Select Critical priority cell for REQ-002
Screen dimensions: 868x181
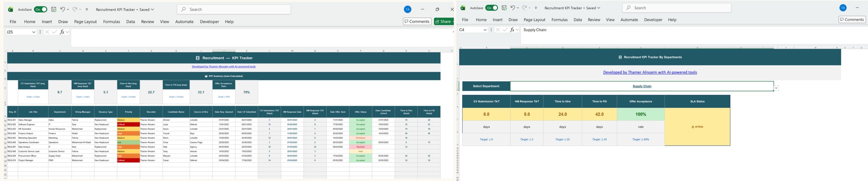coord(128,125)
